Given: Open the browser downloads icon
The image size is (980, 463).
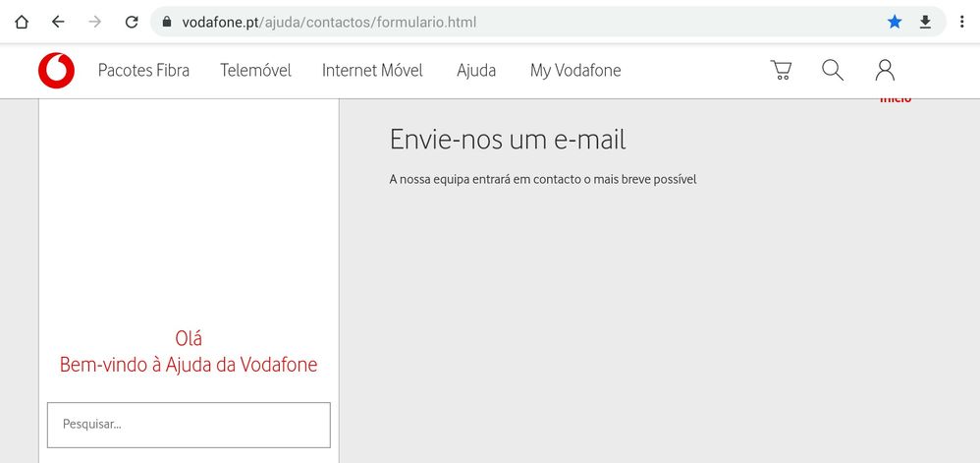Looking at the screenshot, I should point(925,22).
